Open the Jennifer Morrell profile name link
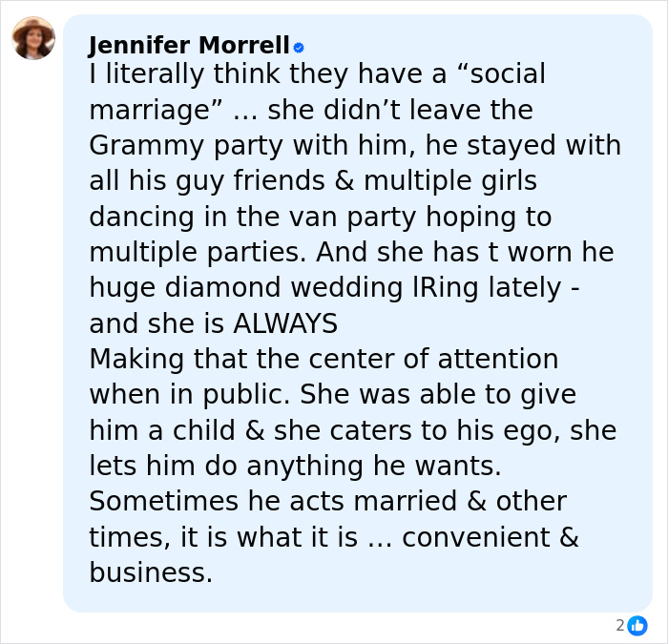The image size is (668, 644). coord(189,45)
